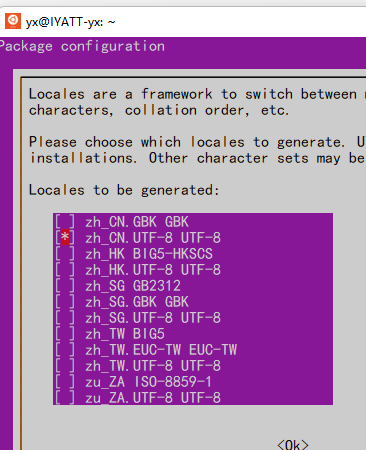Click the Package configuration header text
The width and height of the screenshot is (366, 450).
tap(82, 46)
